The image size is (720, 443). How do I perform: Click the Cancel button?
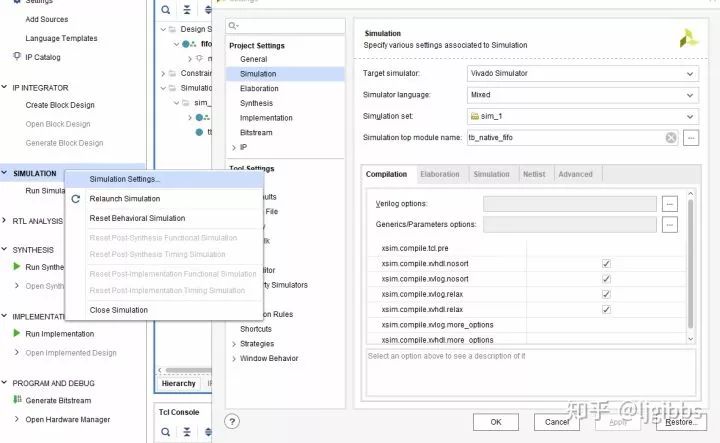click(557, 422)
